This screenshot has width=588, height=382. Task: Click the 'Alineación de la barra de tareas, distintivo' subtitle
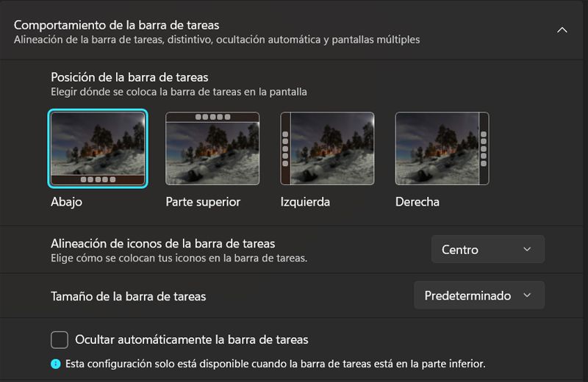217,40
